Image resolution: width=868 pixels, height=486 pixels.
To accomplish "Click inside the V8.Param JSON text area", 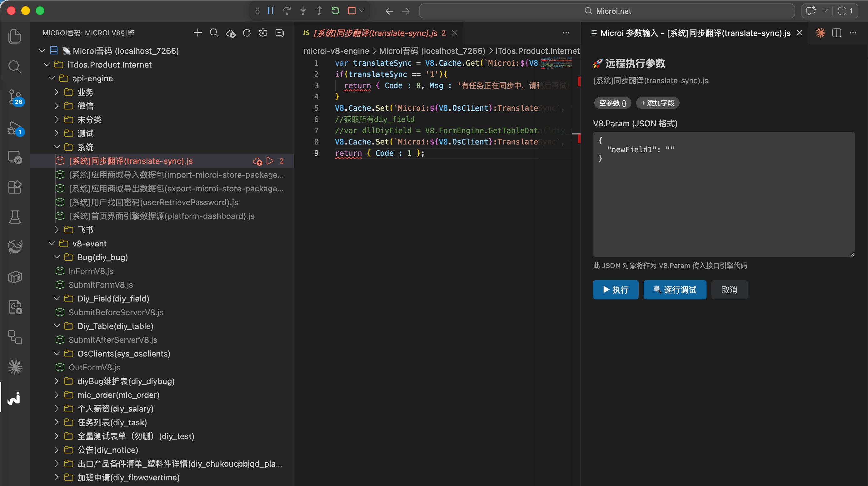I will [x=723, y=202].
